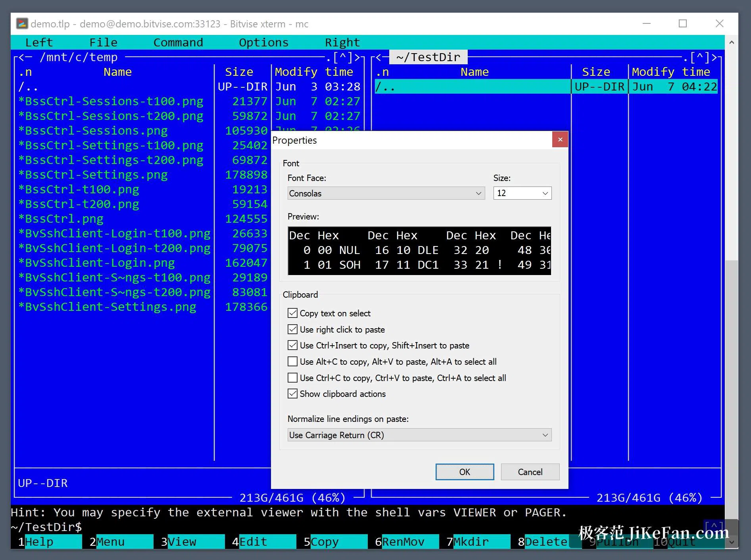The height and width of the screenshot is (560, 751).
Task: Select BssCtrl.png file in left panel
Action: coord(61,219)
